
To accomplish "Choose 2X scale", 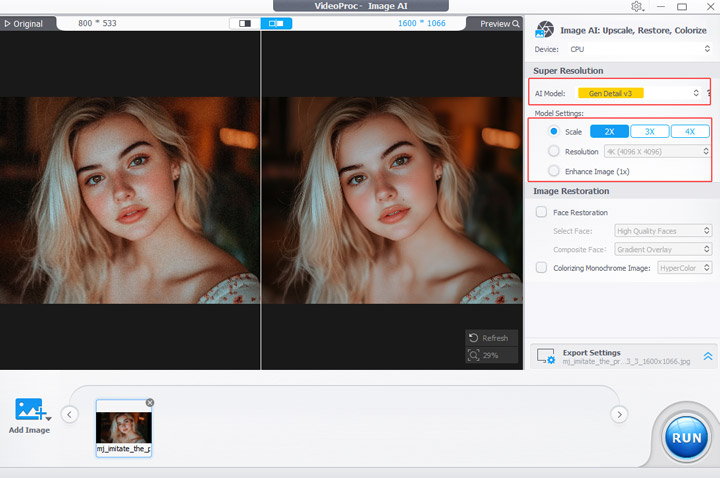I will [609, 131].
